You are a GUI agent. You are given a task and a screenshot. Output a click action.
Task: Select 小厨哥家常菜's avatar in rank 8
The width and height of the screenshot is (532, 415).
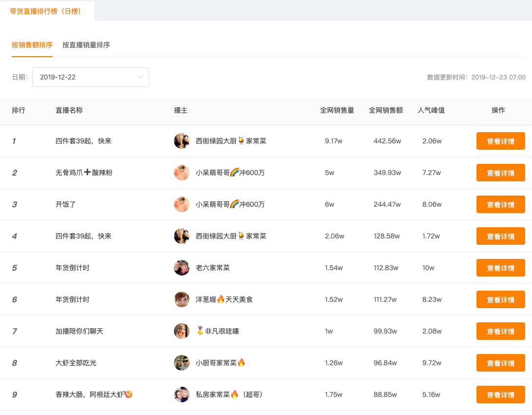181,363
